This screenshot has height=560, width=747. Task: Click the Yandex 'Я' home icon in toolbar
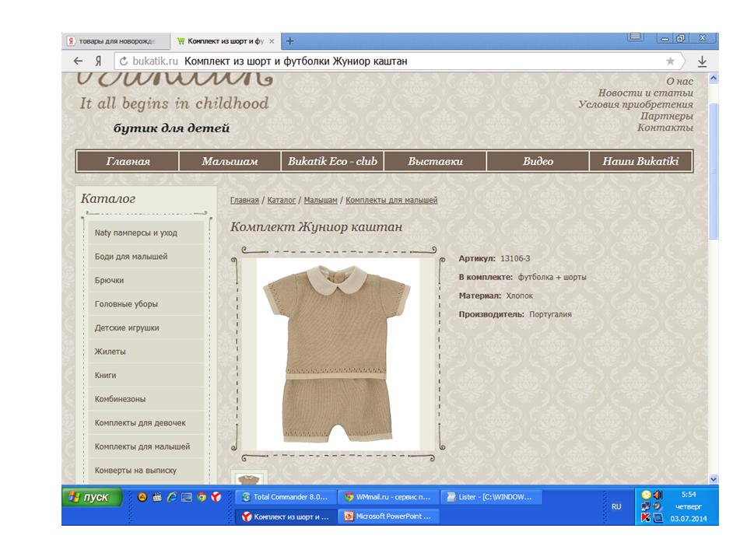(x=98, y=61)
